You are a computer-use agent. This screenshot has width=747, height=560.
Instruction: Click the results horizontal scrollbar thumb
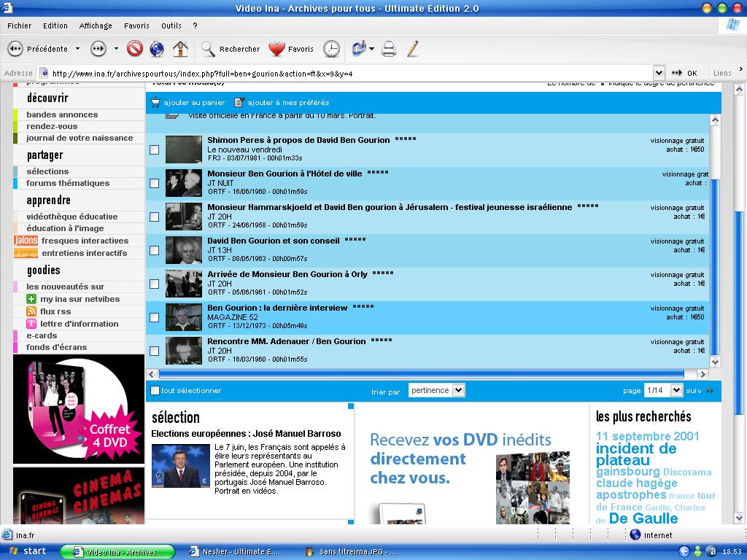(x=421, y=374)
